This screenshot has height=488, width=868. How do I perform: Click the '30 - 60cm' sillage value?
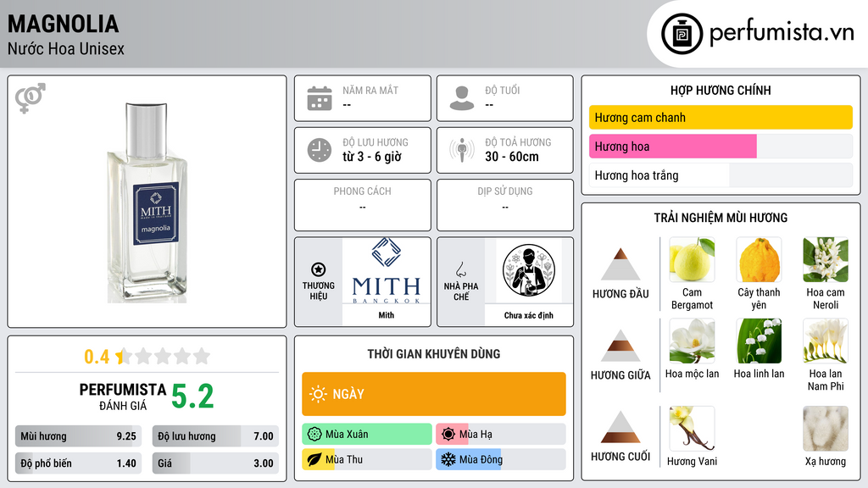(x=511, y=157)
